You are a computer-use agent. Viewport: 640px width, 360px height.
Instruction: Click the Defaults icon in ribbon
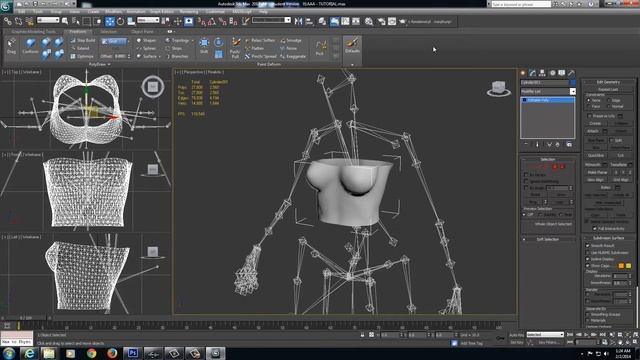click(352, 45)
